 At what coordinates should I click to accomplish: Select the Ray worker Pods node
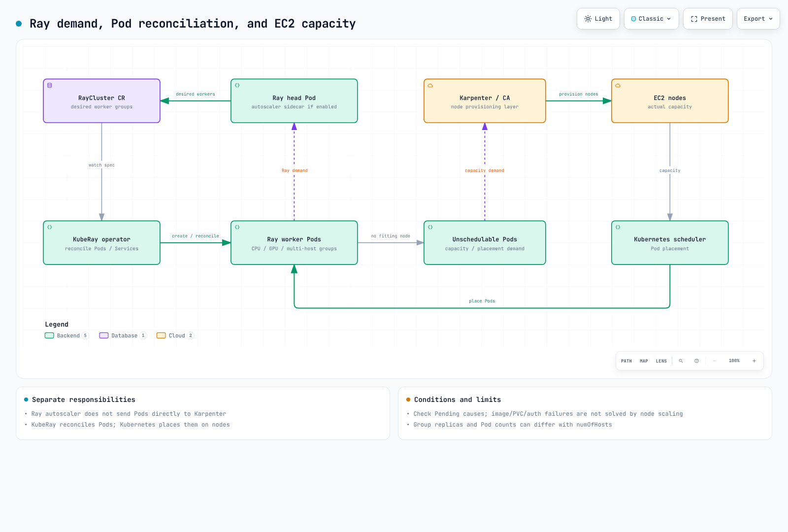point(294,243)
